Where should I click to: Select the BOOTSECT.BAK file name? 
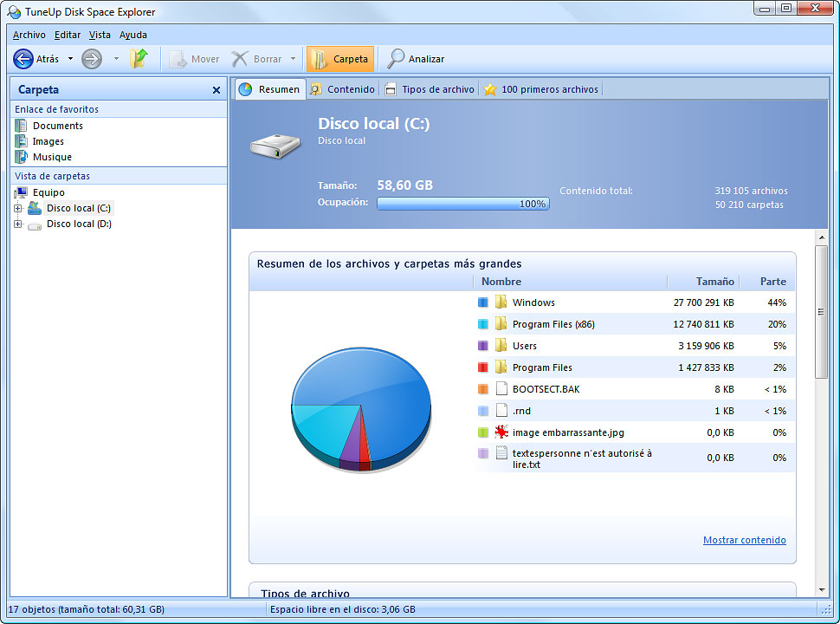click(x=546, y=389)
